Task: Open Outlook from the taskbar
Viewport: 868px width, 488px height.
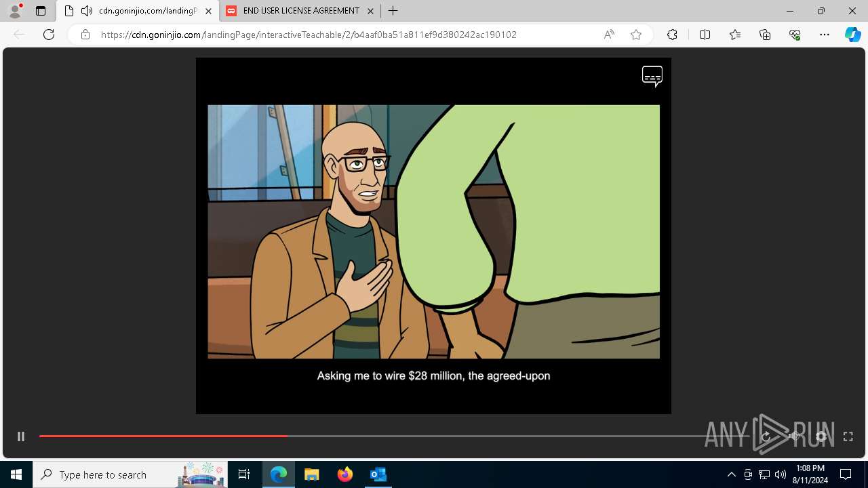Action: click(x=378, y=474)
